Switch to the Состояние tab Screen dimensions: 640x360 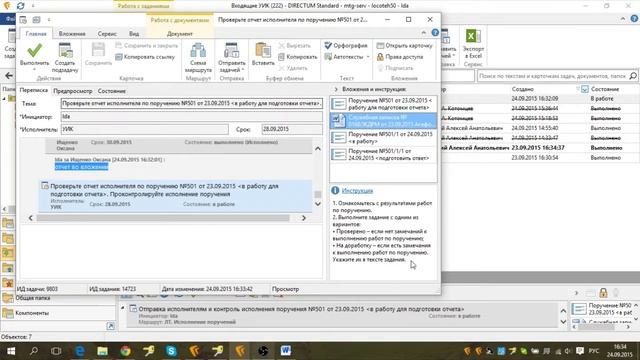[x=111, y=91]
